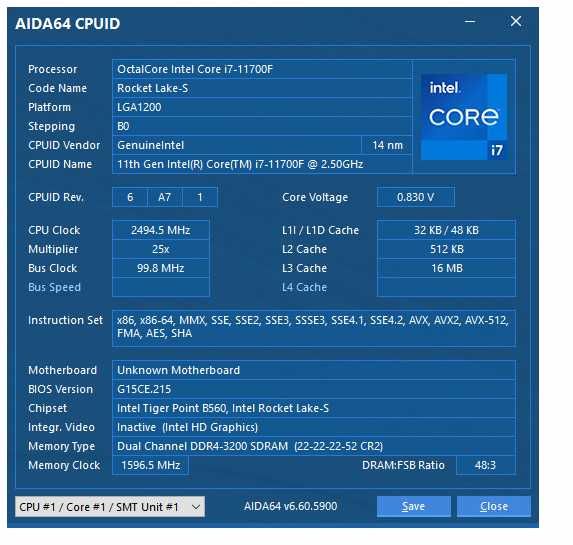
Task: Click the Multiplier label
Action: click(53, 249)
